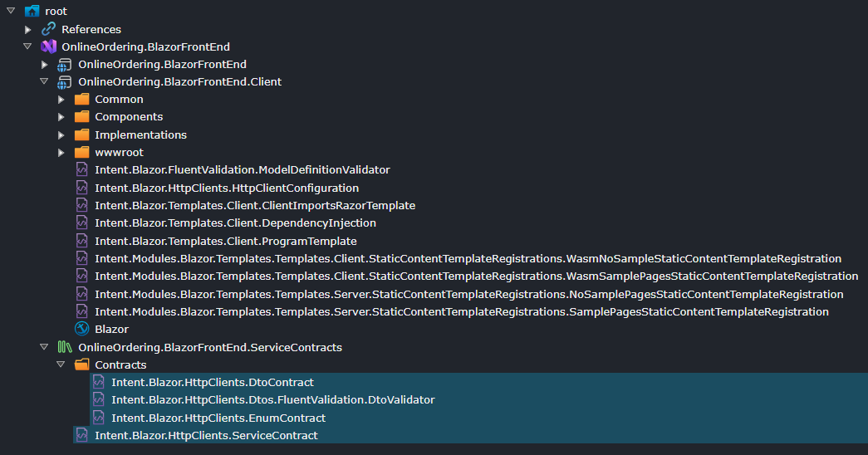868x455 pixels.
Task: Collapse the Contracts folder
Action: pyautogui.click(x=61, y=364)
